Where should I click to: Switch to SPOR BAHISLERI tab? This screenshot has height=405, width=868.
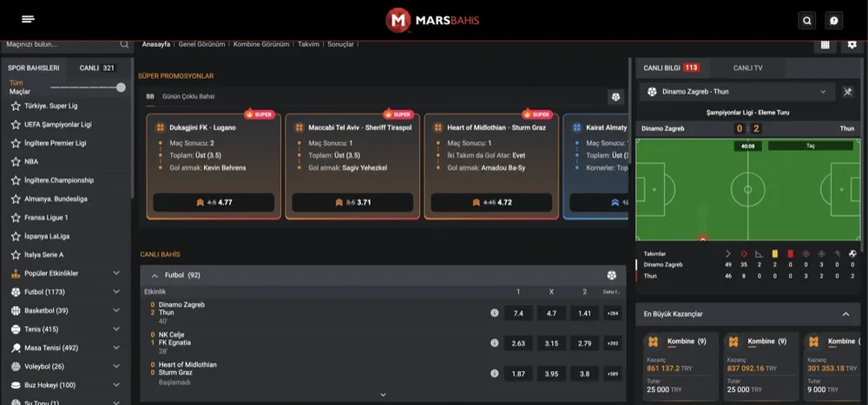pyautogui.click(x=33, y=68)
